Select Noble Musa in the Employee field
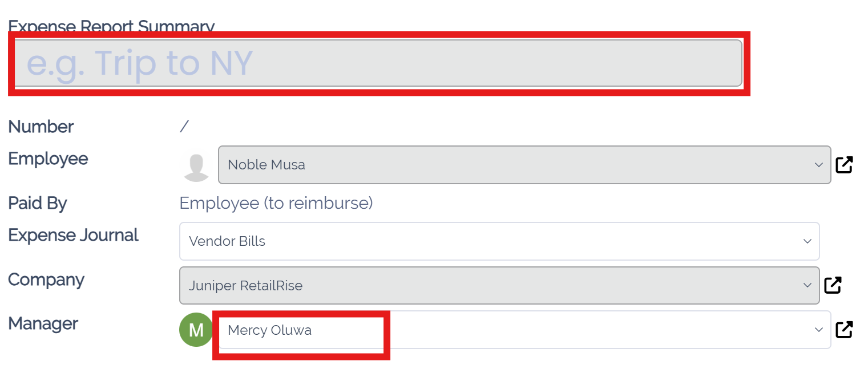The width and height of the screenshot is (868, 385). 266,164
